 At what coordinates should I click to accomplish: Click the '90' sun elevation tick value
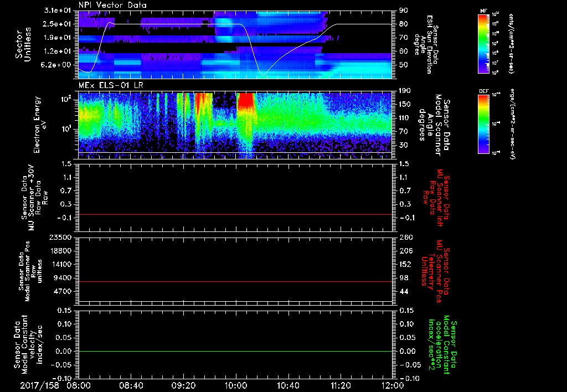[x=403, y=11]
